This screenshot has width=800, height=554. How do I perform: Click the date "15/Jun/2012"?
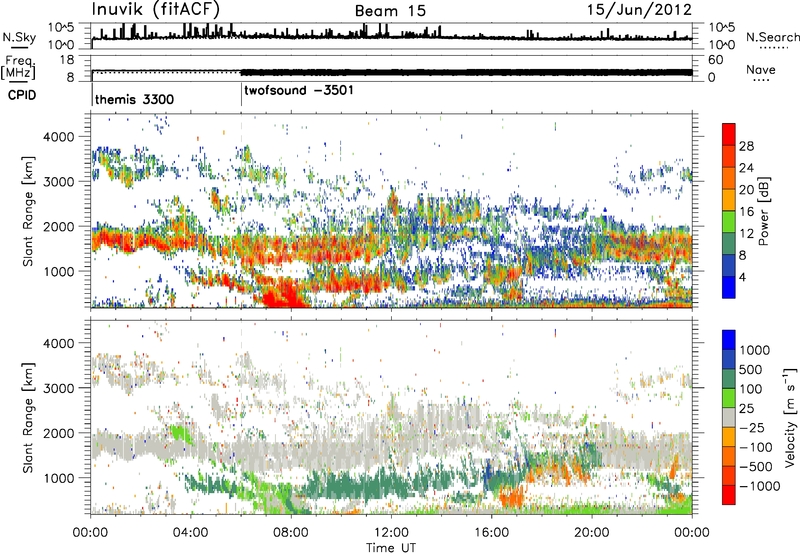point(639,10)
